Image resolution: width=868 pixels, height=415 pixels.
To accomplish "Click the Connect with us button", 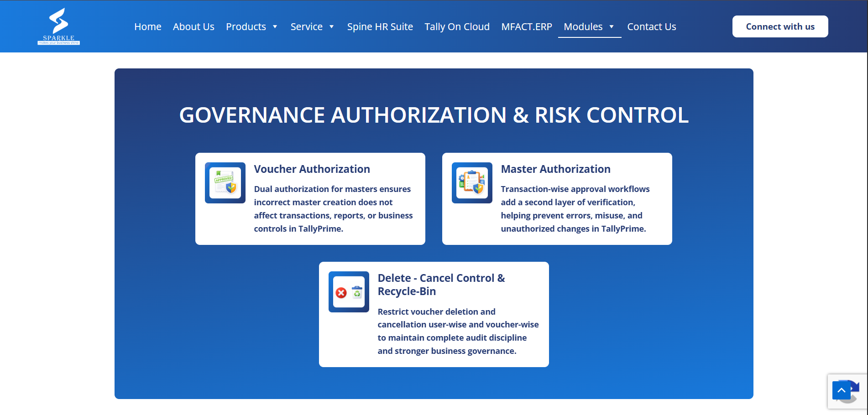I will [x=780, y=26].
